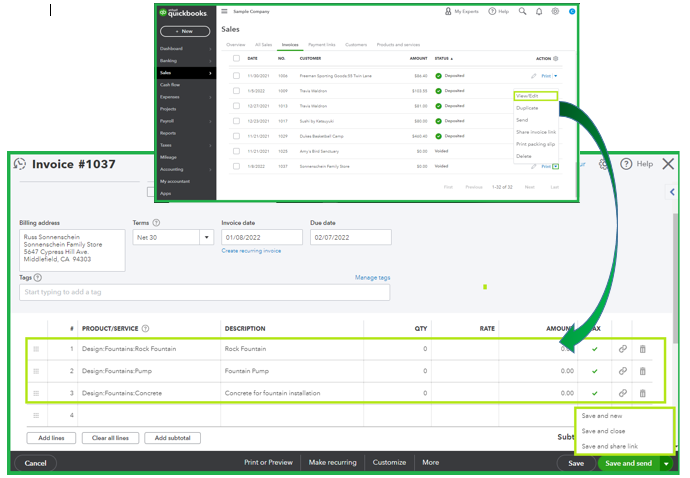Choose View/Edit from the action menu
Viewport: 690px width, 478px height.
pyautogui.click(x=536, y=96)
